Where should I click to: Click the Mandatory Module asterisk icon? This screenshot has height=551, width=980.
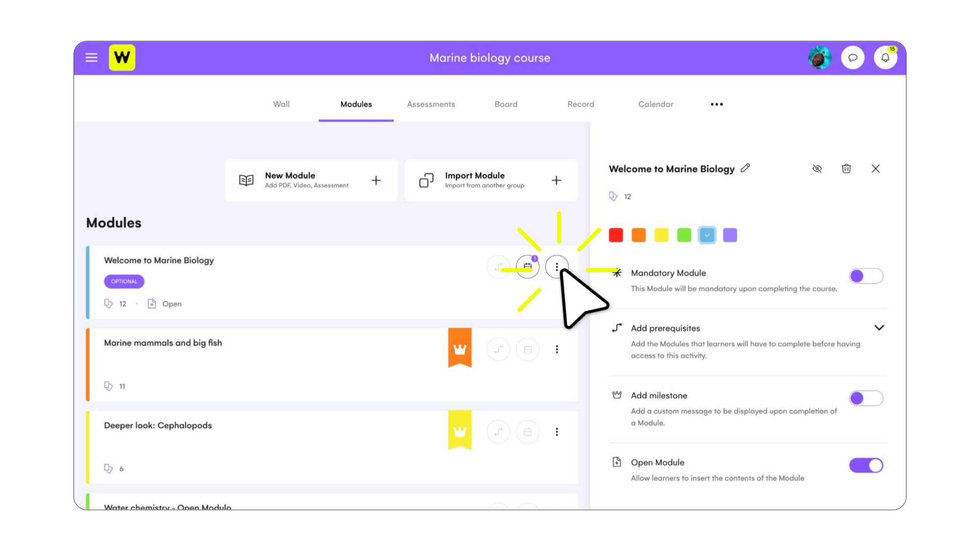pos(617,273)
